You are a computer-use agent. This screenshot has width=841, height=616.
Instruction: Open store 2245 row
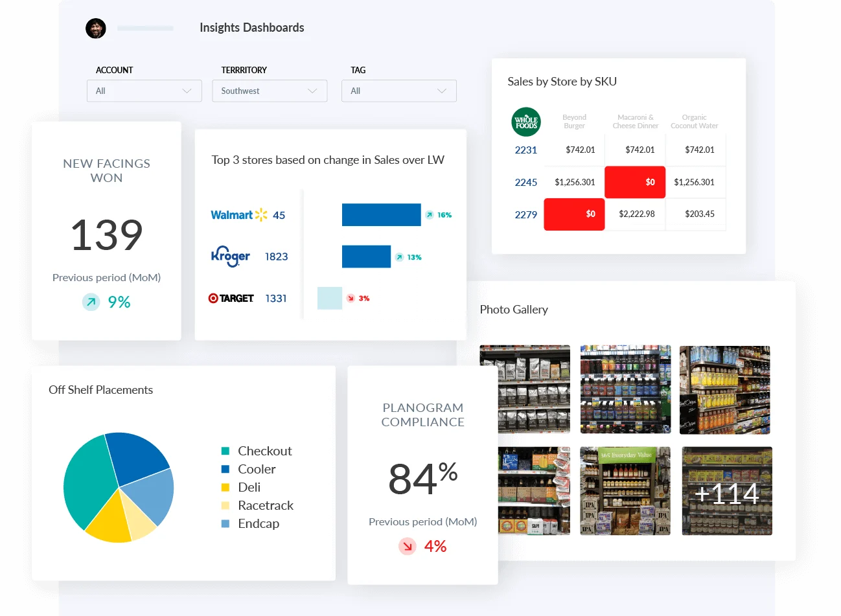[526, 183]
